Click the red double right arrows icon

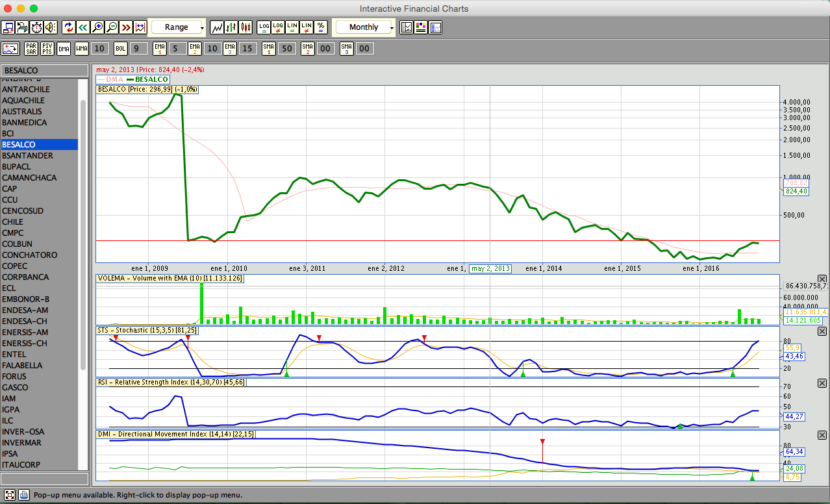[126, 27]
